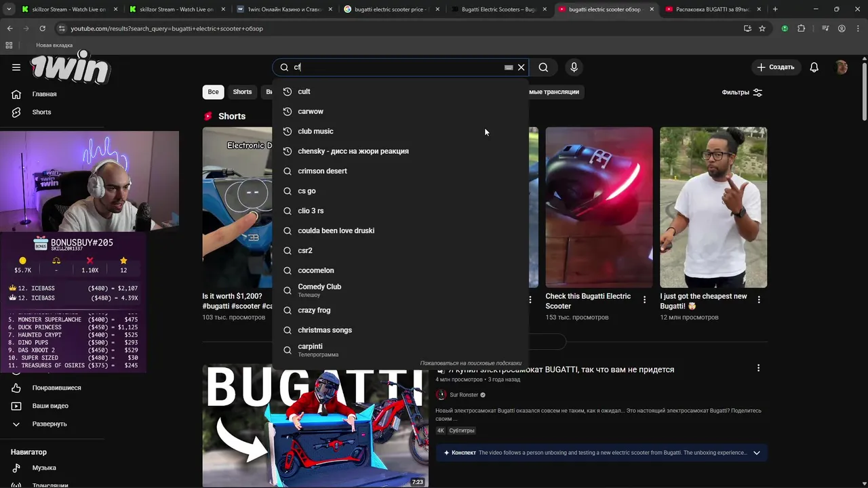Choose 'chensky - дисс на жюри реакция' suggestion
This screenshot has width=868, height=488.
tap(400, 151)
